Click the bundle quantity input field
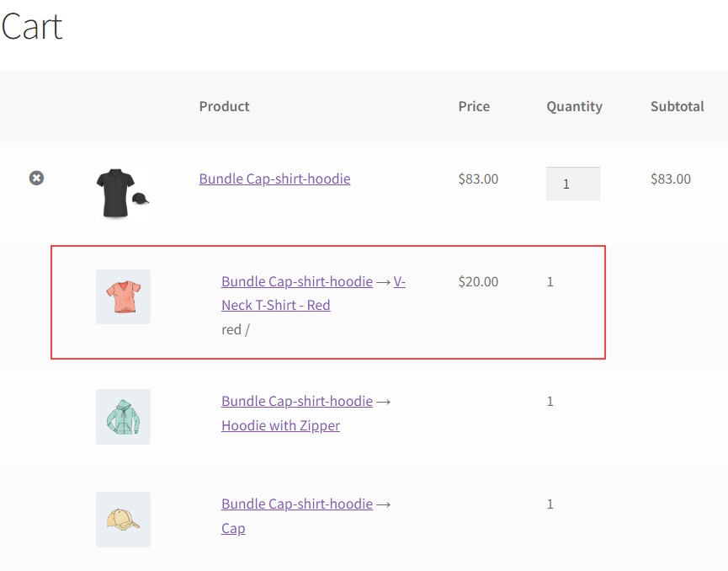728x571 pixels. click(x=573, y=184)
